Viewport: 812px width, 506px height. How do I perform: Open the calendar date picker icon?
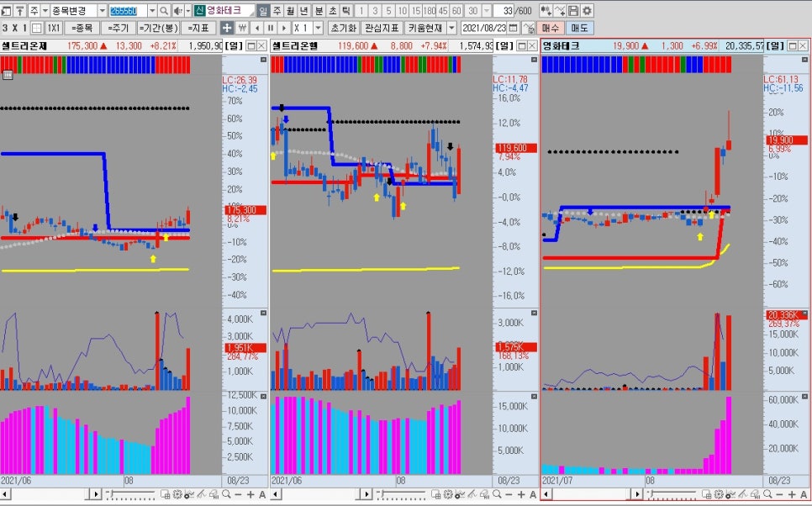(x=514, y=28)
